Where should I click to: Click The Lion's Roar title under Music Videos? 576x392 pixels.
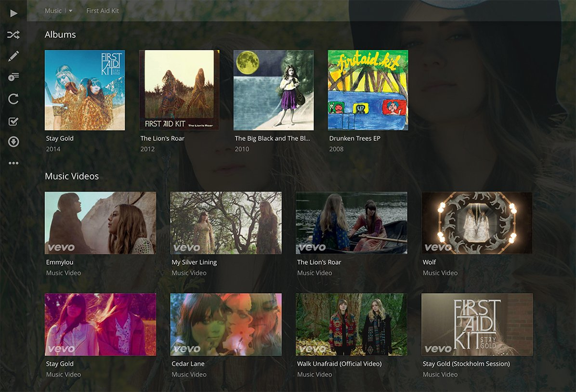(x=319, y=262)
